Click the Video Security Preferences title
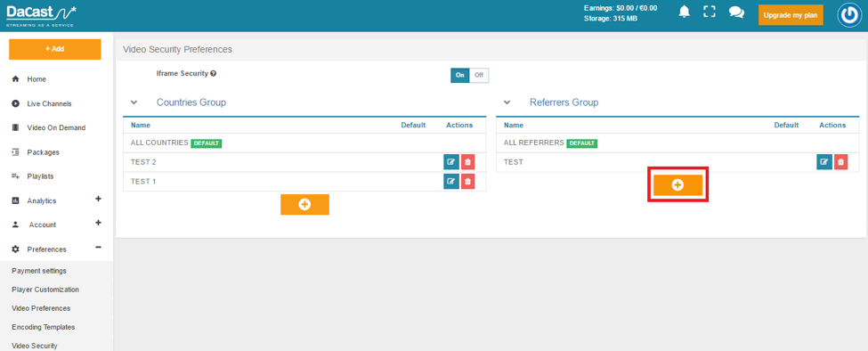This screenshot has height=351, width=868. (x=177, y=49)
